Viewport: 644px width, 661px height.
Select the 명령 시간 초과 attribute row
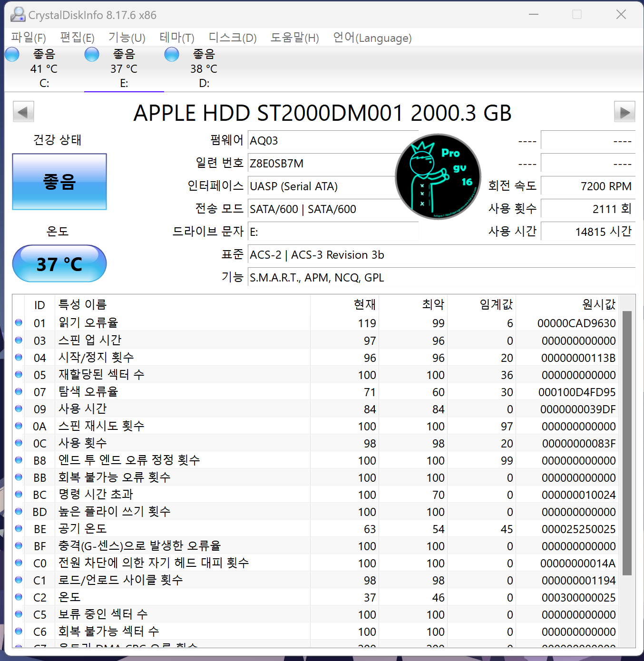click(x=316, y=495)
